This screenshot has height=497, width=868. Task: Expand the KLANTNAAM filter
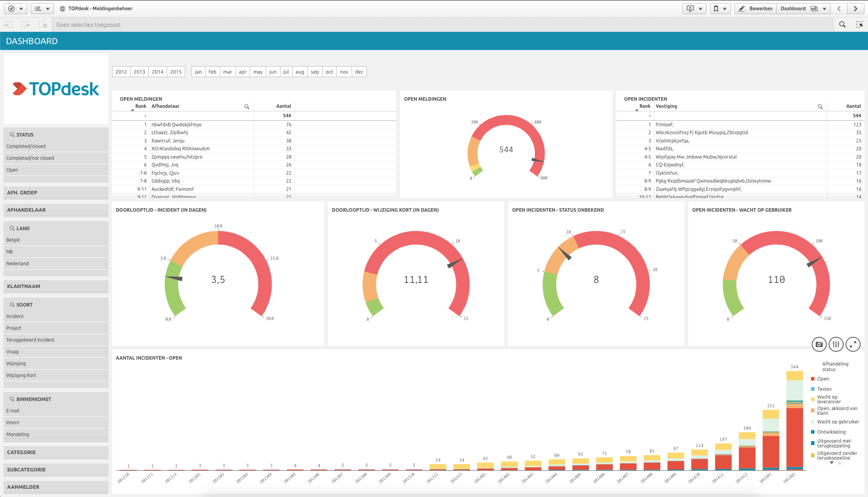[x=56, y=286]
